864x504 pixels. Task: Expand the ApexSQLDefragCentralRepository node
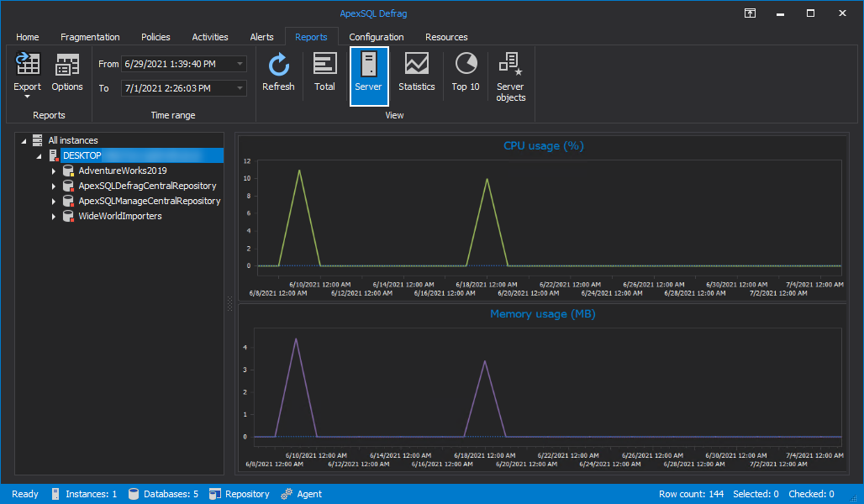(x=54, y=186)
